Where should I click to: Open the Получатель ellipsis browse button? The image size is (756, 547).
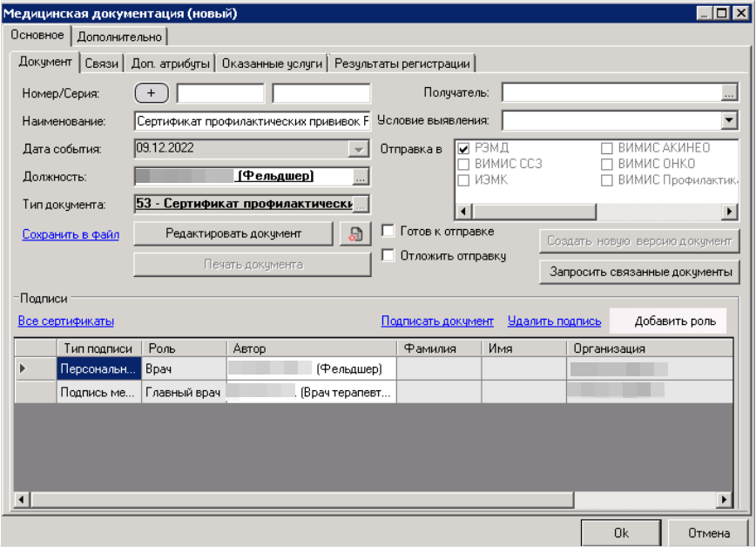729,93
